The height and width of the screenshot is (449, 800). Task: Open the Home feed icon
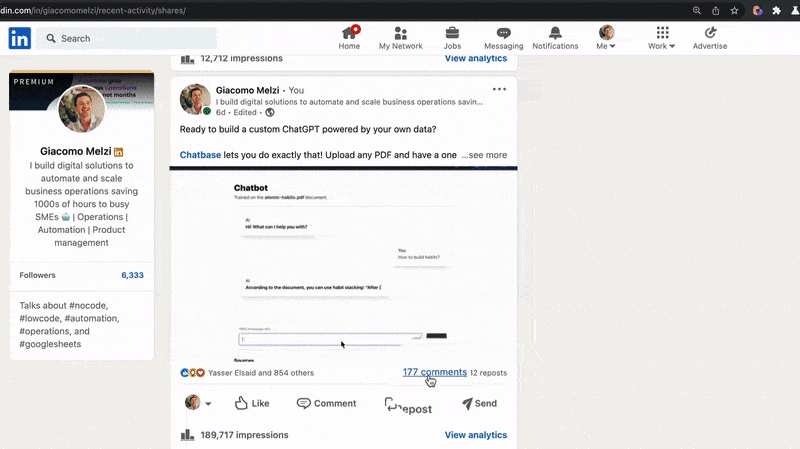(x=349, y=33)
